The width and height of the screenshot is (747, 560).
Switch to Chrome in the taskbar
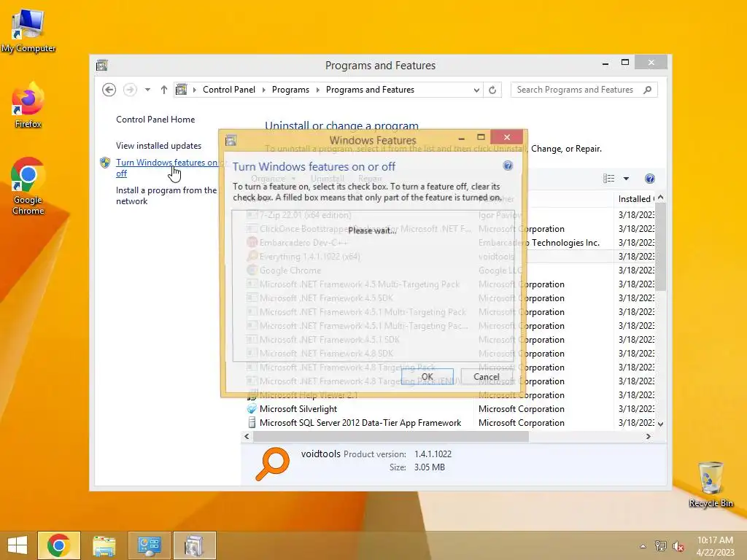(x=58, y=545)
